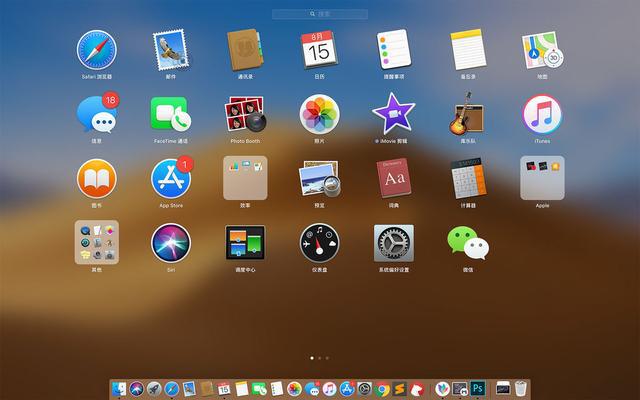Go to the second Launchpad page dot
640x400 pixels.
pos(320,358)
